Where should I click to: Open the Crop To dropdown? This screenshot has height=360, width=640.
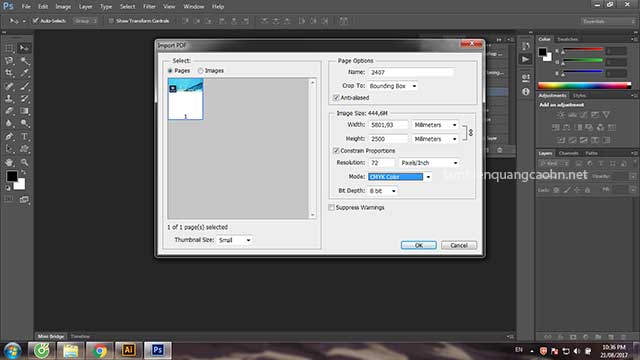393,86
